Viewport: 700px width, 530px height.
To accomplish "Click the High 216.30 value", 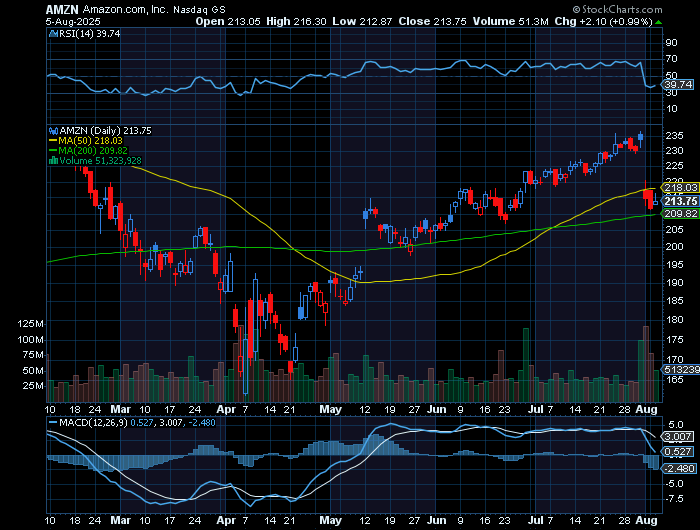I will tap(296, 21).
